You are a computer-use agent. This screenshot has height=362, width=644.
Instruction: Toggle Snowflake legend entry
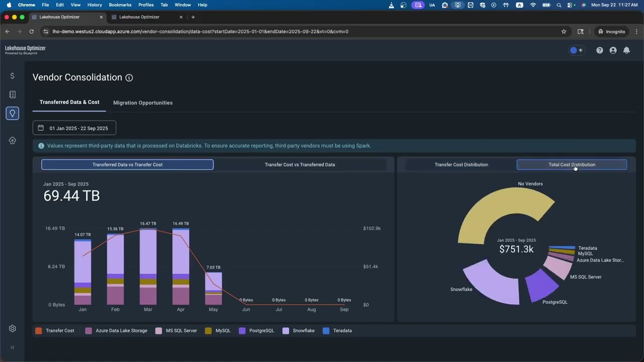pos(298,331)
